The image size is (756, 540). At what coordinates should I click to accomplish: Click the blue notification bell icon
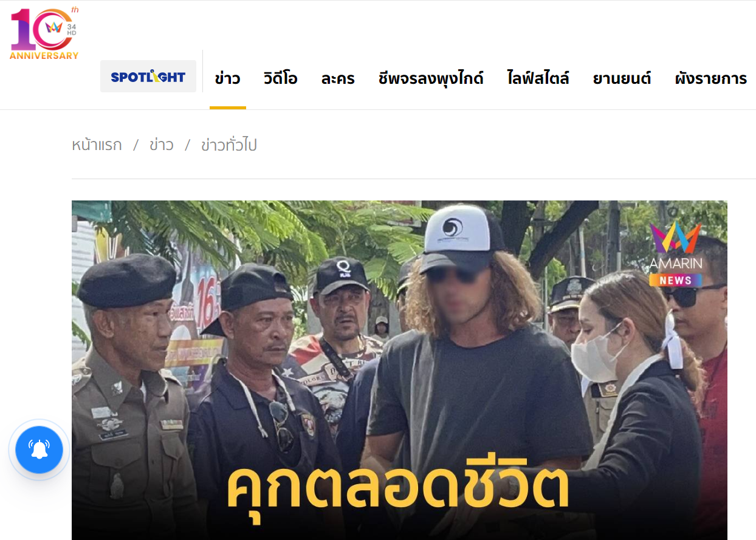pyautogui.click(x=40, y=450)
